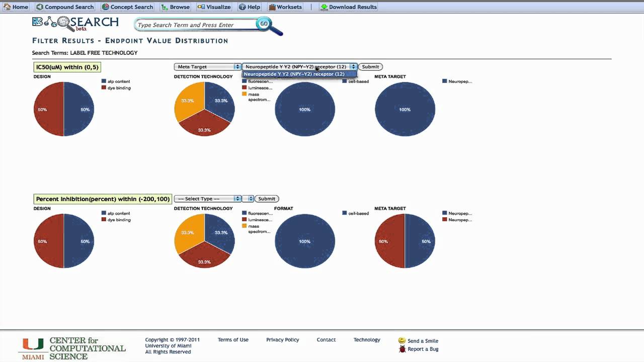Click the Percent Inhibition Format pie chart
The width and height of the screenshot is (644, 362).
pos(305,241)
